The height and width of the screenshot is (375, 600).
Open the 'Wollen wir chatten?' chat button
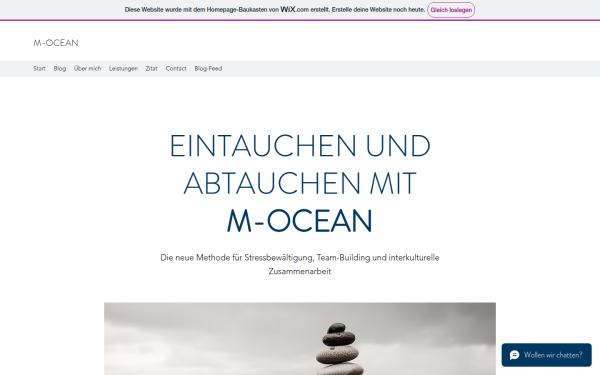pos(546,355)
